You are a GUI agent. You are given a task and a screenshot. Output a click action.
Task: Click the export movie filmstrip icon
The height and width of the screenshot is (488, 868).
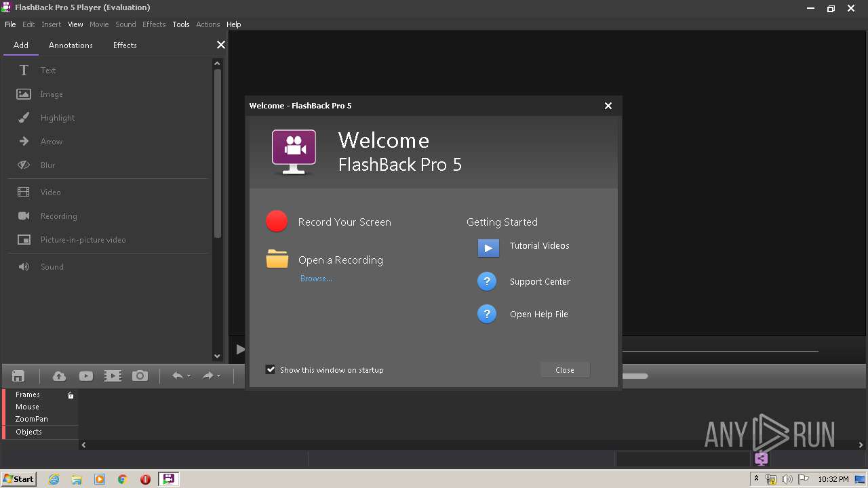coord(113,376)
